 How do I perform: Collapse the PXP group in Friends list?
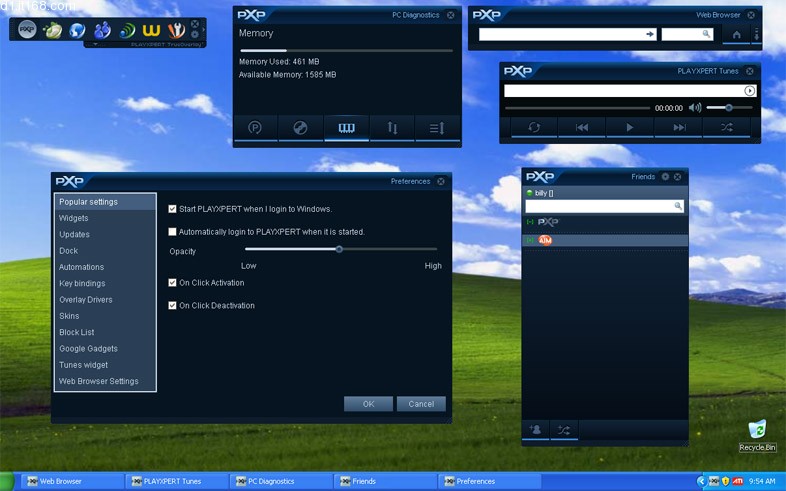pyautogui.click(x=530, y=221)
